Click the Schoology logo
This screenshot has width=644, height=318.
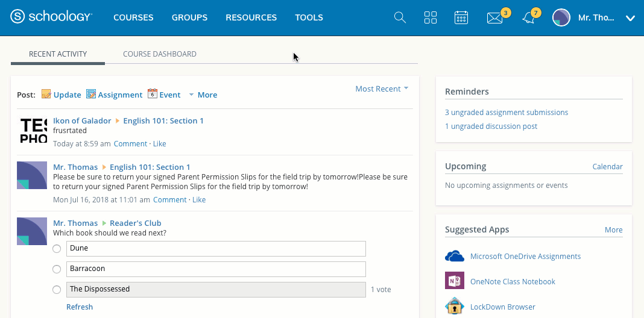pyautogui.click(x=51, y=17)
